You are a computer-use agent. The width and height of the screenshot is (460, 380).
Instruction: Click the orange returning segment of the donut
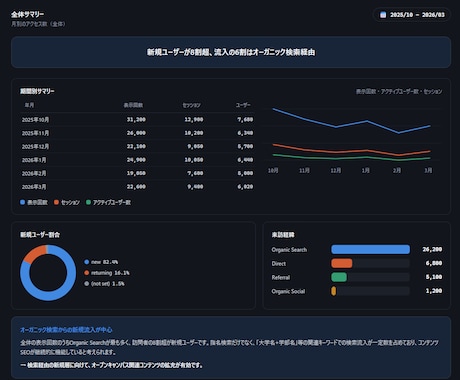(35, 253)
